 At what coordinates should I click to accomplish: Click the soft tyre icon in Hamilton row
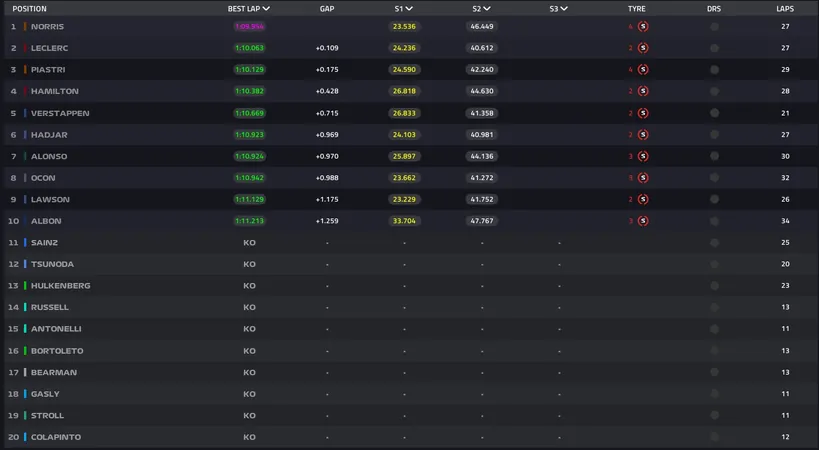643,91
